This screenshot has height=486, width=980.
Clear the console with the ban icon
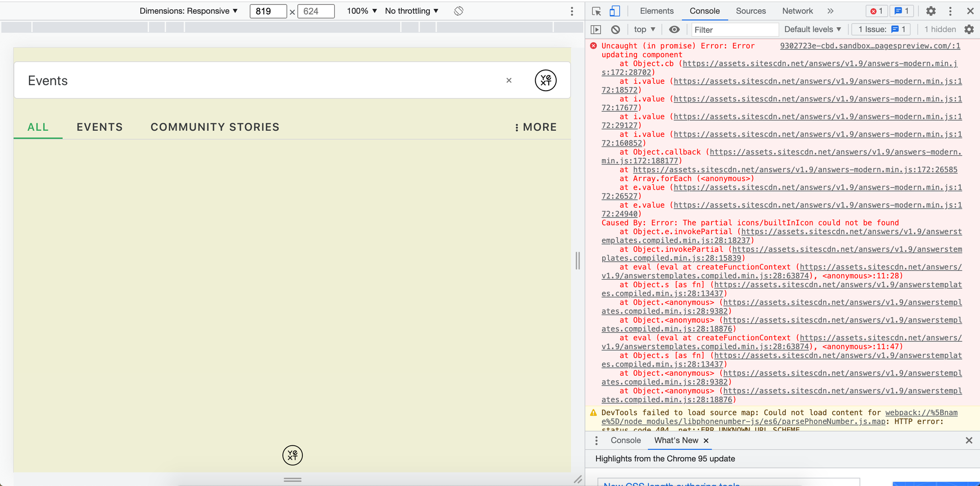(615, 29)
